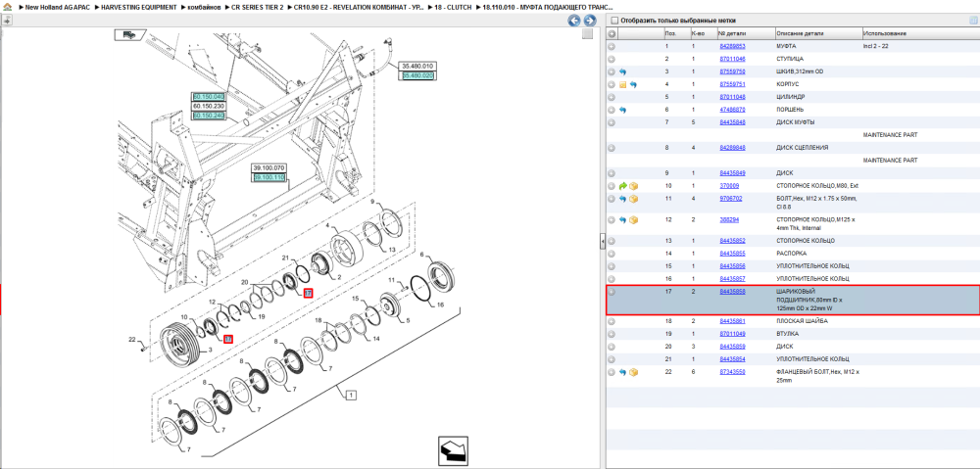Image resolution: width=980 pixels, height=469 pixels.
Task: Click package box icon for ФЛАНЦЕВЫЙ БОЛТ row
Action: [x=633, y=372]
